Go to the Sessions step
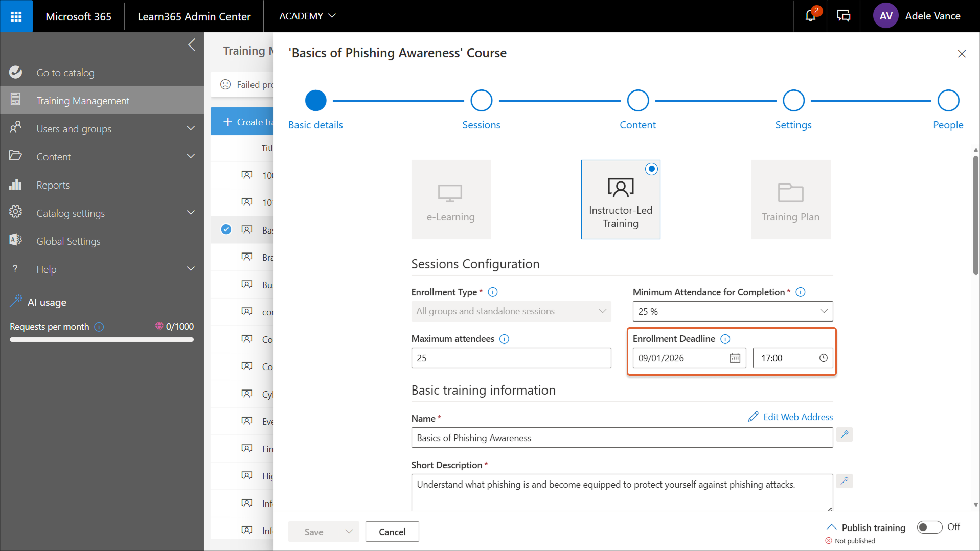The height and width of the screenshot is (551, 980). 481,101
